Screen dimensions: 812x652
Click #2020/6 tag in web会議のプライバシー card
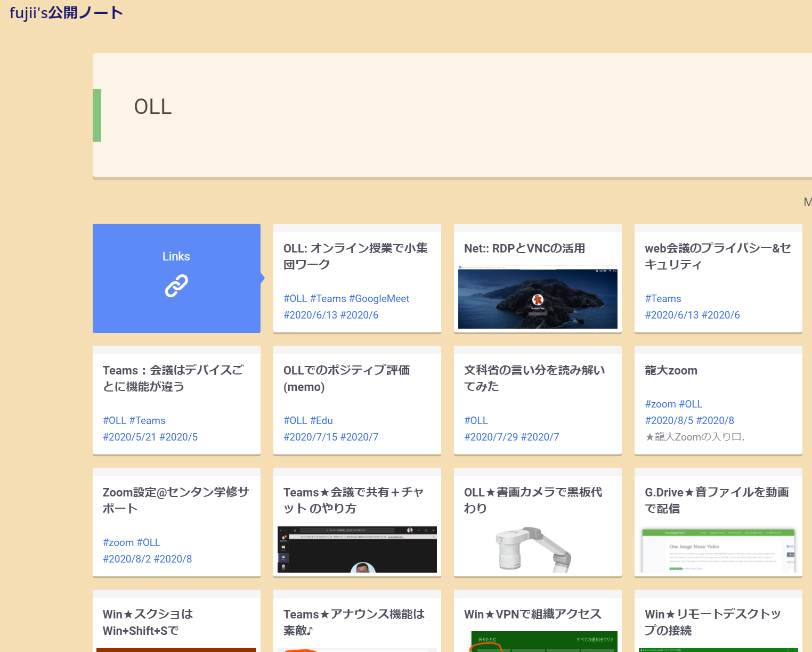(x=721, y=315)
